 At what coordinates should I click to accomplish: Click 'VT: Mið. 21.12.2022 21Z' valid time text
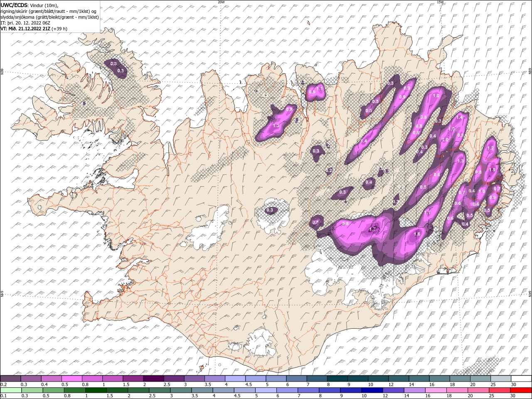point(25,29)
